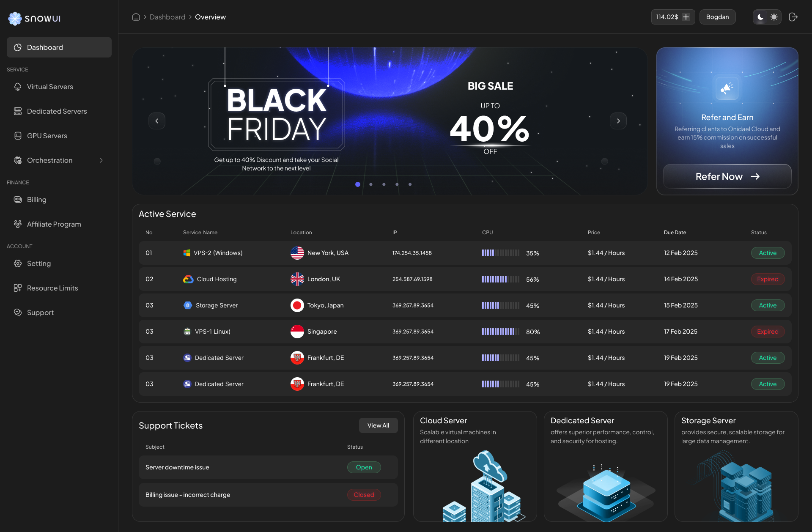Image resolution: width=812 pixels, height=532 pixels.
Task: Select the second carousel dot indicator
Action: tap(371, 184)
